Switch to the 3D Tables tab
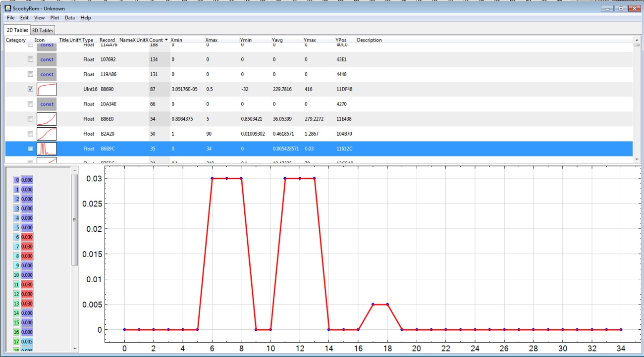 click(43, 30)
